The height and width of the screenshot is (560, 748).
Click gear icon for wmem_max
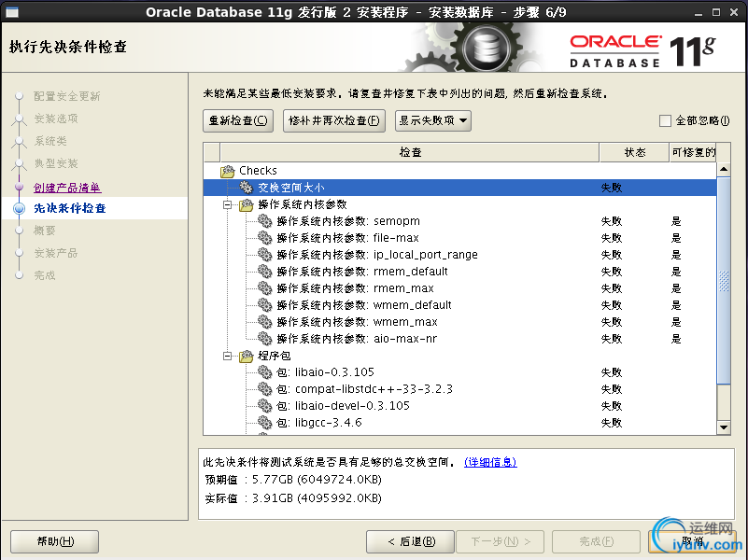265,322
